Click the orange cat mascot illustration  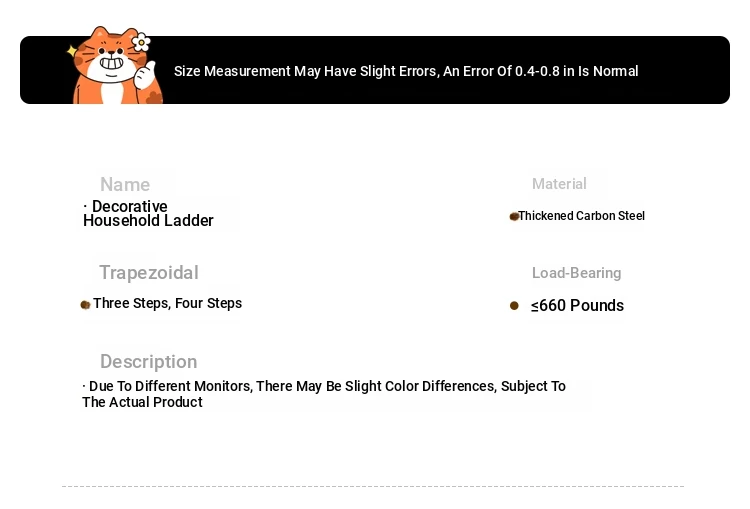click(x=115, y=65)
